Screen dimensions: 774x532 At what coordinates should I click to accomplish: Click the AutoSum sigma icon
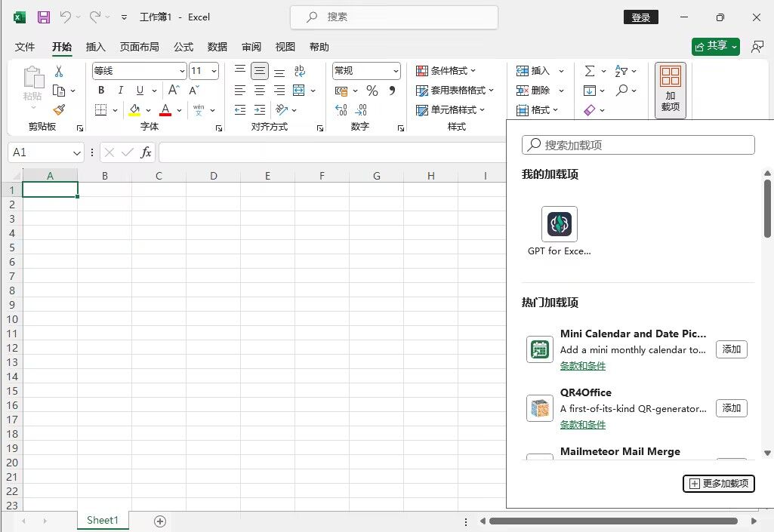point(590,71)
